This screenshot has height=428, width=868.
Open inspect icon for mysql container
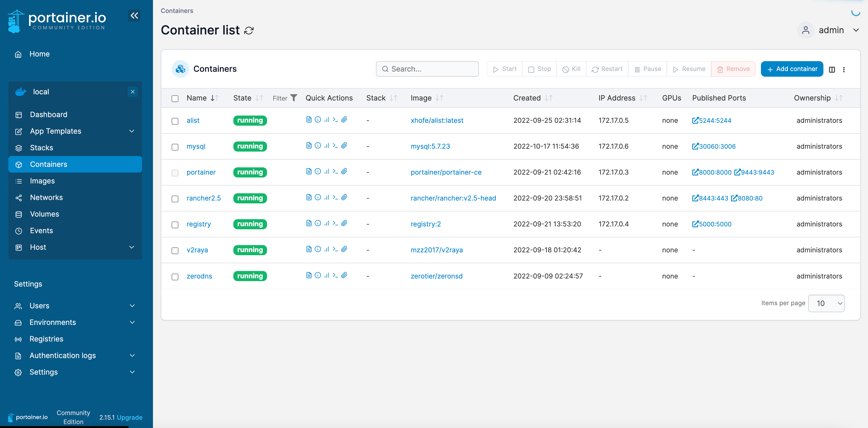click(x=318, y=145)
